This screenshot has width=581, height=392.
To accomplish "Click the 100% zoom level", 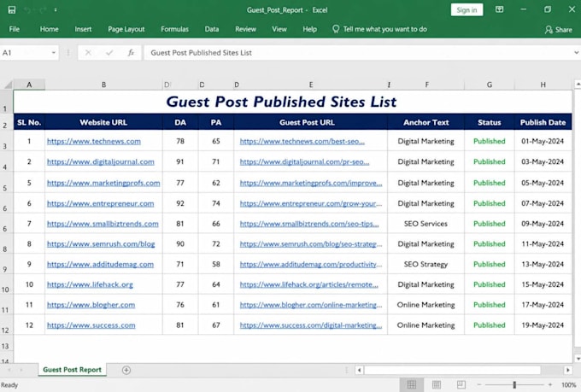I will [x=568, y=385].
